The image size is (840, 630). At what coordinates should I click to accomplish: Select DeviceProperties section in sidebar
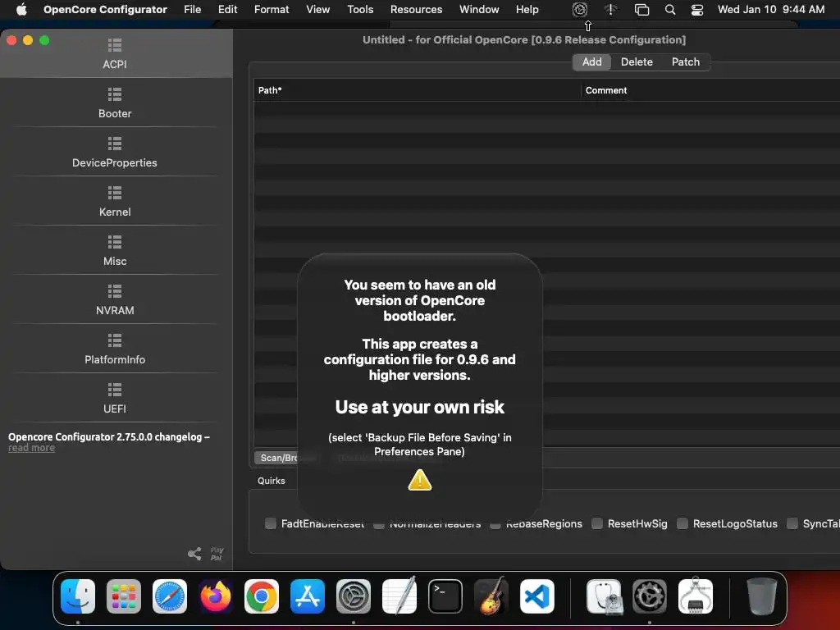(x=115, y=153)
